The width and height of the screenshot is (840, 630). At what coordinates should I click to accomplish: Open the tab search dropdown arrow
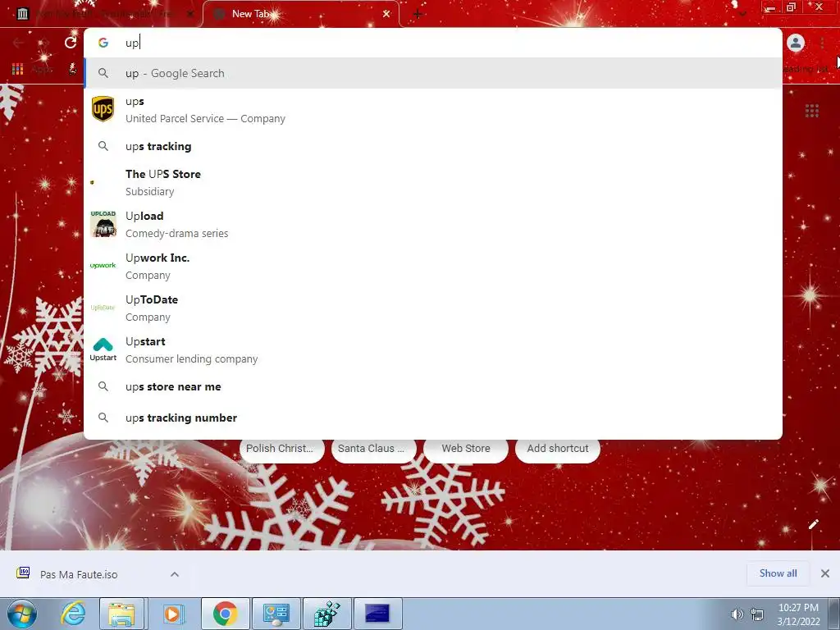(742, 14)
